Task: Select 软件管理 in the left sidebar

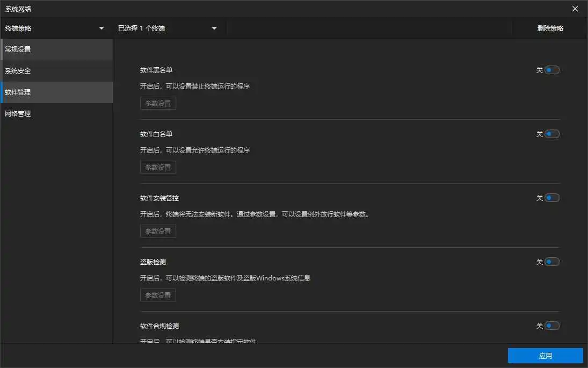Action: 56,92
